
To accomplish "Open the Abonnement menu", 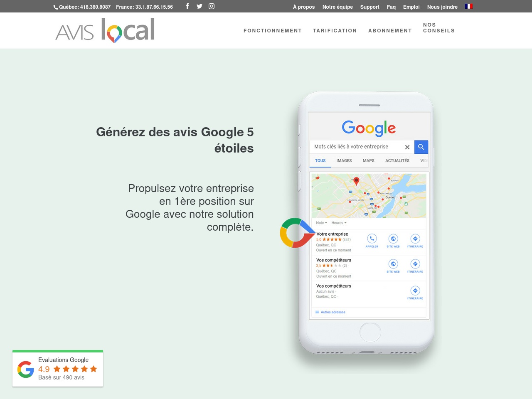I will 390,31.
